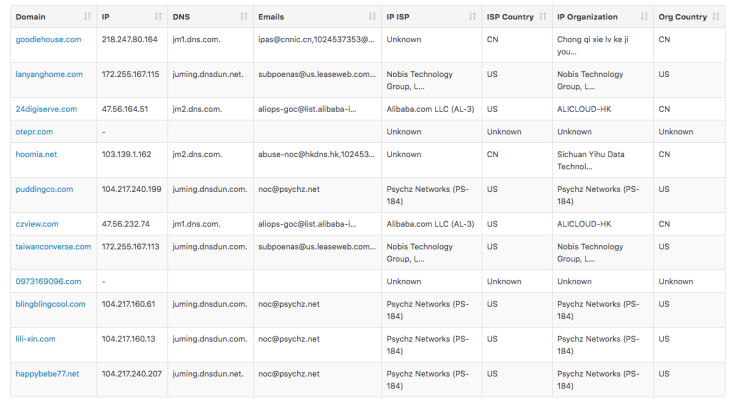This screenshot has width=739, height=404.
Task: Click the IP Organization sort icon
Action: [643, 17]
